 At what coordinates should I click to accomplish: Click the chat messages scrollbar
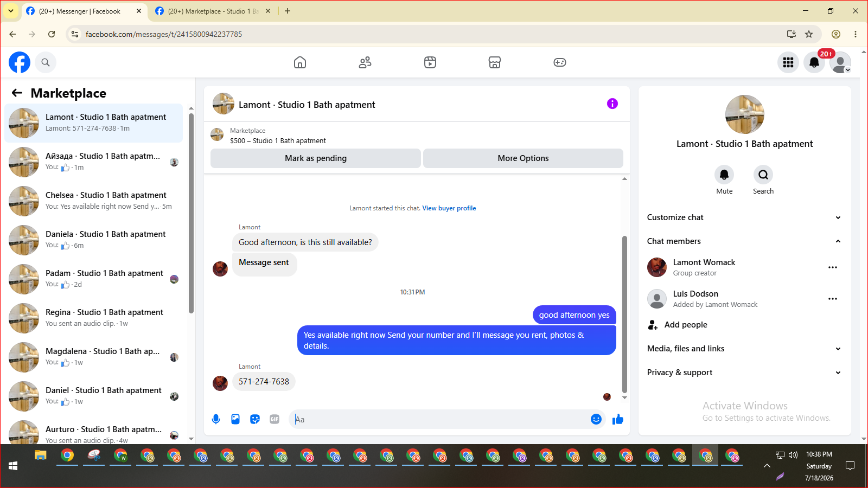[624, 314]
